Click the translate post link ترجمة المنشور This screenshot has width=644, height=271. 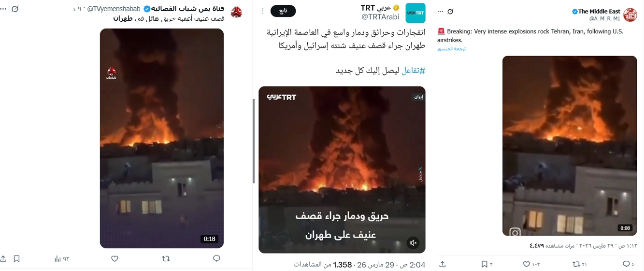(x=451, y=49)
